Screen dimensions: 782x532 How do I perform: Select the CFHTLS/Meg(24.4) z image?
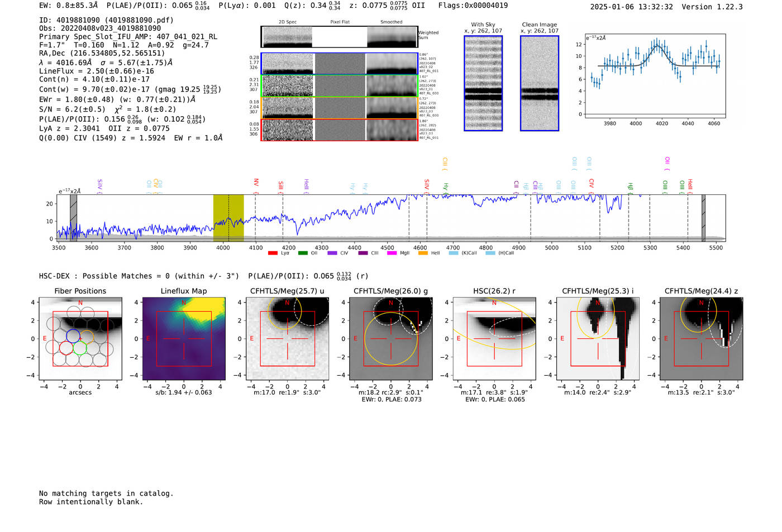point(702,339)
